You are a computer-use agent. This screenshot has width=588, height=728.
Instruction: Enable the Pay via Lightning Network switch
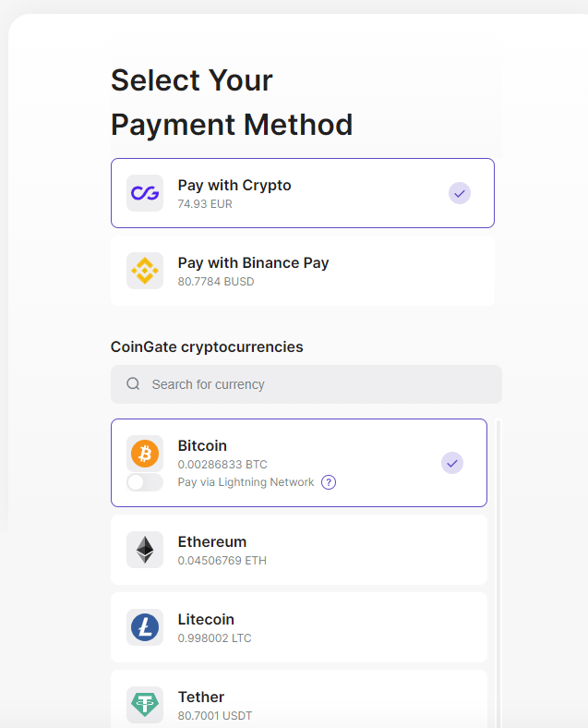point(145,482)
